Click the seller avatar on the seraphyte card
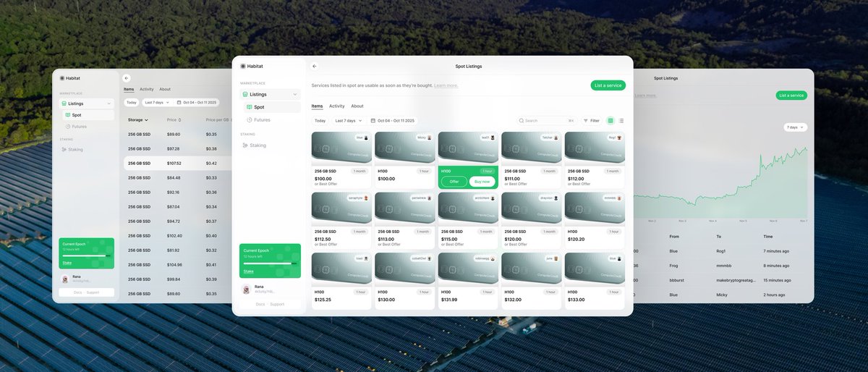 (366, 198)
